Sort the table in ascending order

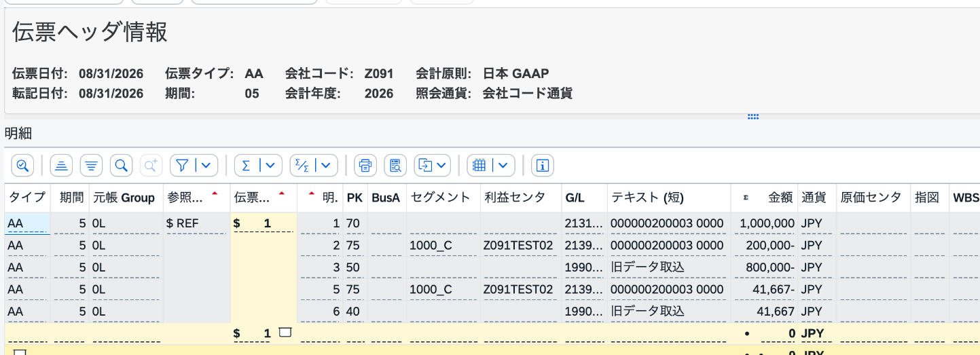pos(62,165)
